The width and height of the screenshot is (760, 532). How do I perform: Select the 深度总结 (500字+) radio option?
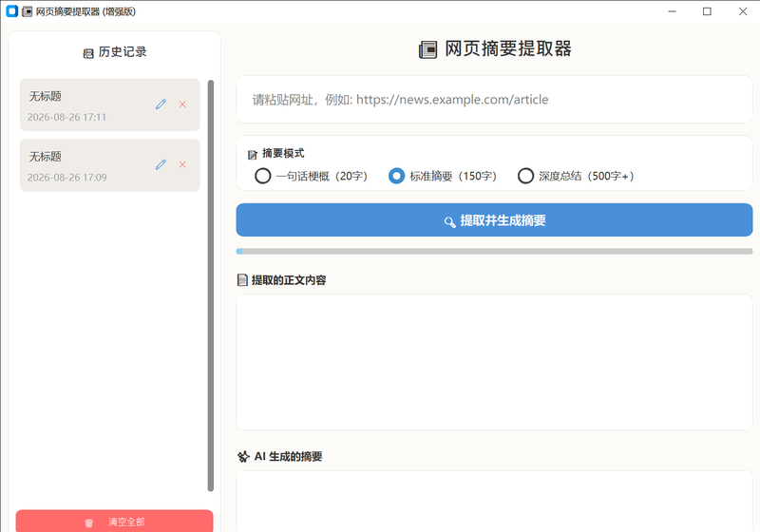(576, 176)
